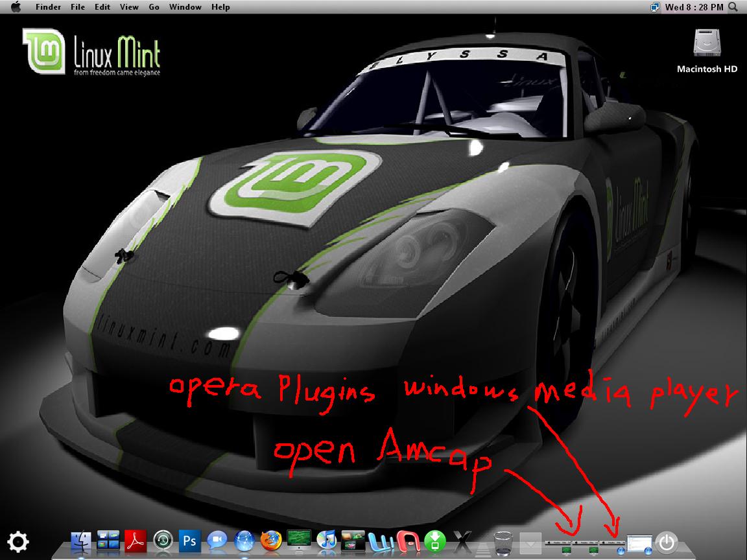Image resolution: width=747 pixels, height=560 pixels.
Task: Click the Wed 8:28 PM clock
Action: [x=694, y=7]
